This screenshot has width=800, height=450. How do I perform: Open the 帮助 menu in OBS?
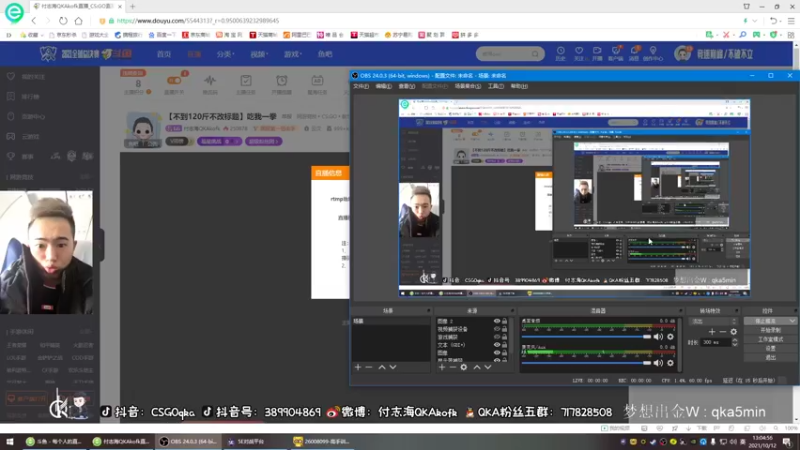(519, 86)
